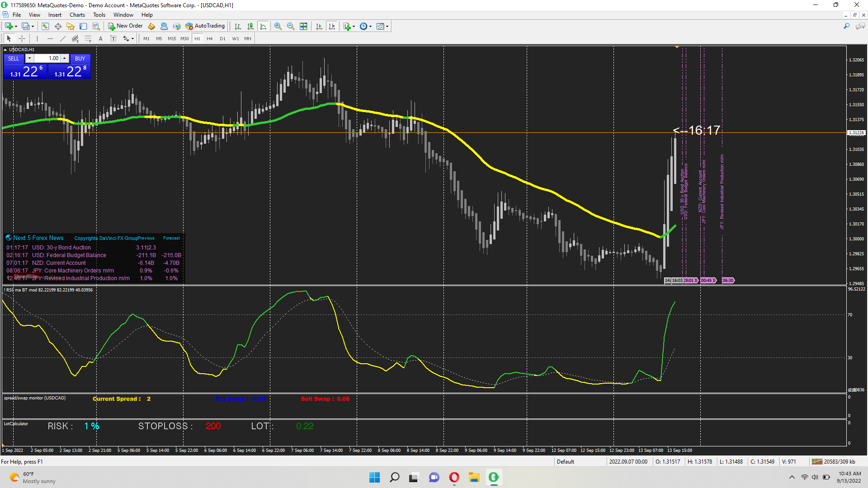Zoom out of the chart
Screen dimensions: 868x488
coord(291,26)
